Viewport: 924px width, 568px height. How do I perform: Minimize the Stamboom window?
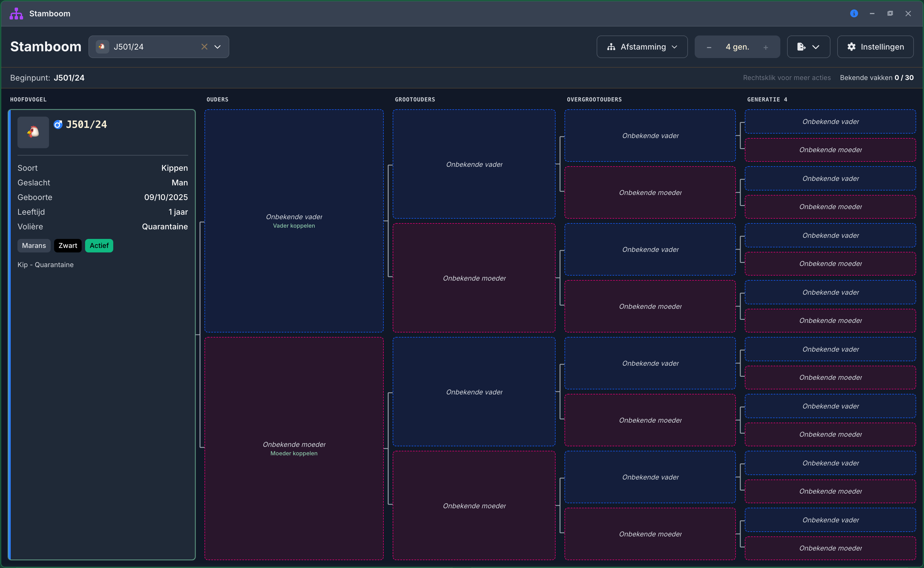tap(872, 14)
